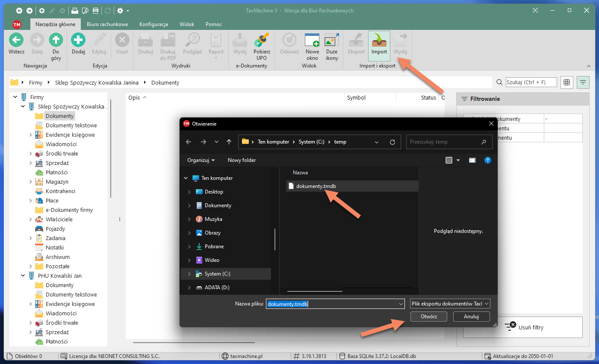Toggle preview pane in file dialog
The width and height of the screenshot is (599, 364).
(472, 160)
